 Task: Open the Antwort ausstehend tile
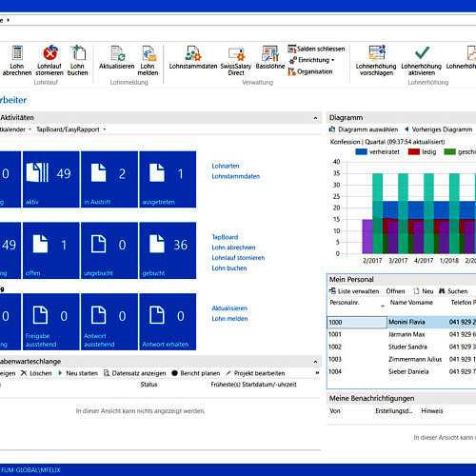coord(109,322)
